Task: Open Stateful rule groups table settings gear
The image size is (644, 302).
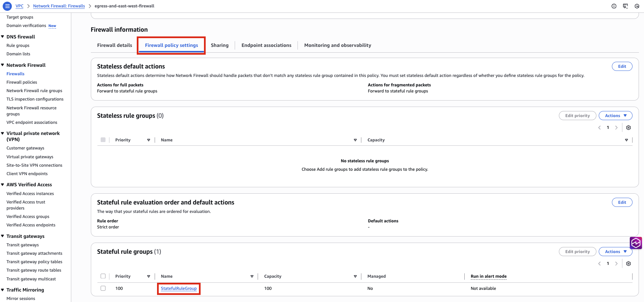Action: [628, 264]
